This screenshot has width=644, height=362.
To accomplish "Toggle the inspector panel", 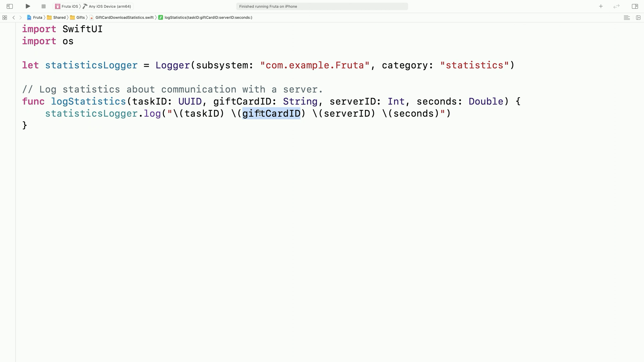I will pos(635,6).
